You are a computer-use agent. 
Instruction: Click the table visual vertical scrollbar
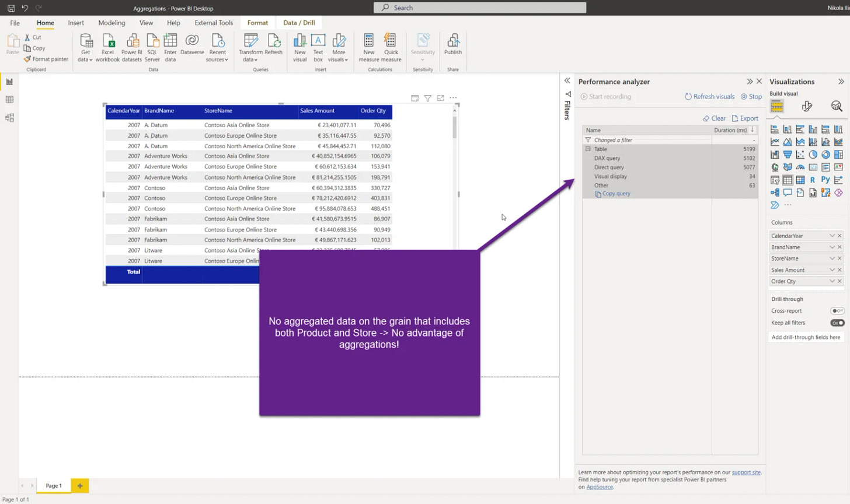coord(455,127)
